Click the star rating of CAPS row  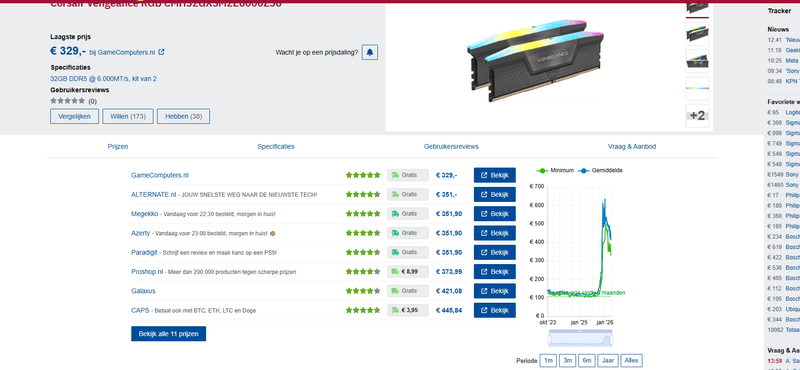[x=363, y=310]
